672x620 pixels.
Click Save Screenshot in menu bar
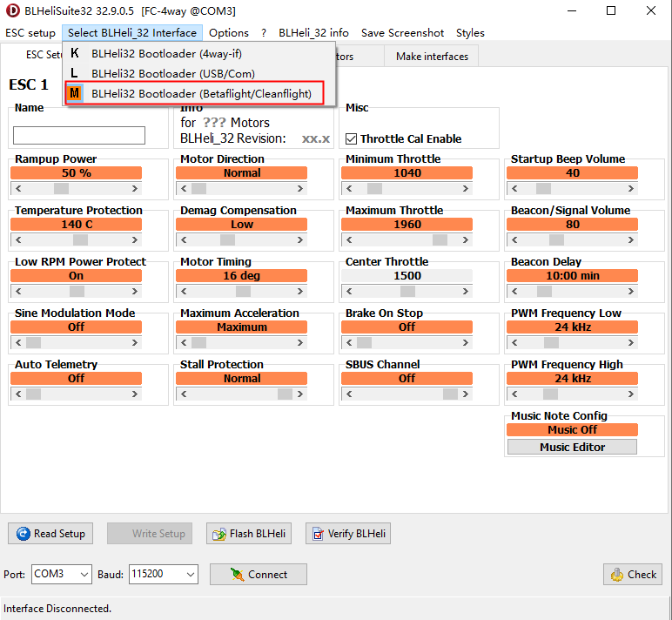pos(402,33)
